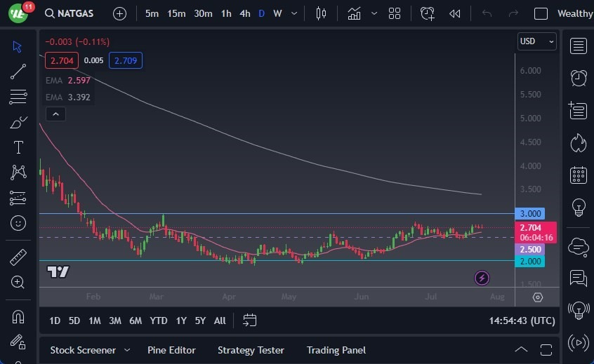Open the USD currency dropdown
Viewport: 594px width, 364px height.
(x=536, y=41)
